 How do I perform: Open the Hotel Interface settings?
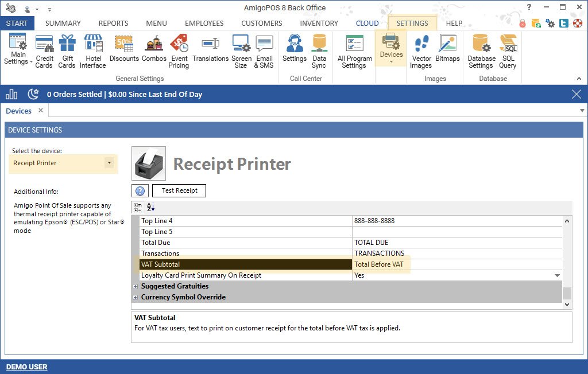click(92, 52)
